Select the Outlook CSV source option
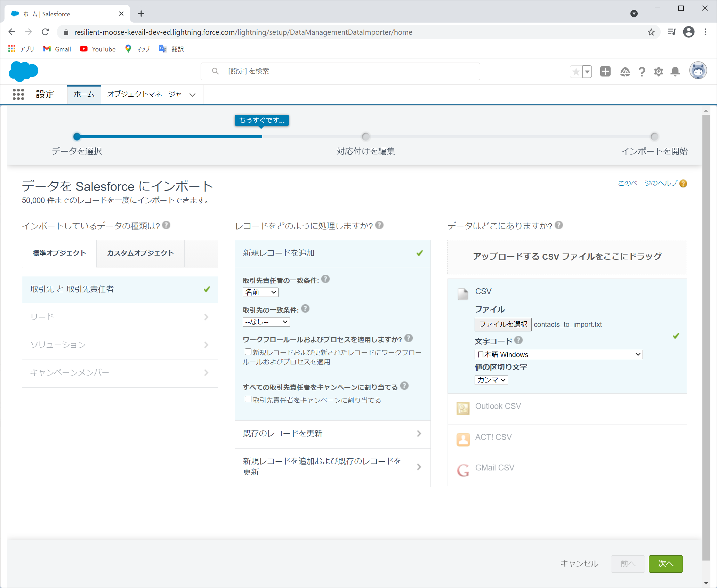The width and height of the screenshot is (717, 588). click(498, 406)
